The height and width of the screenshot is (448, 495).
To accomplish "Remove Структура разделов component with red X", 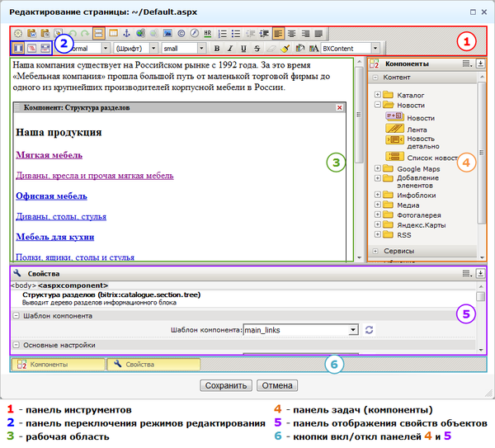I will coord(340,107).
